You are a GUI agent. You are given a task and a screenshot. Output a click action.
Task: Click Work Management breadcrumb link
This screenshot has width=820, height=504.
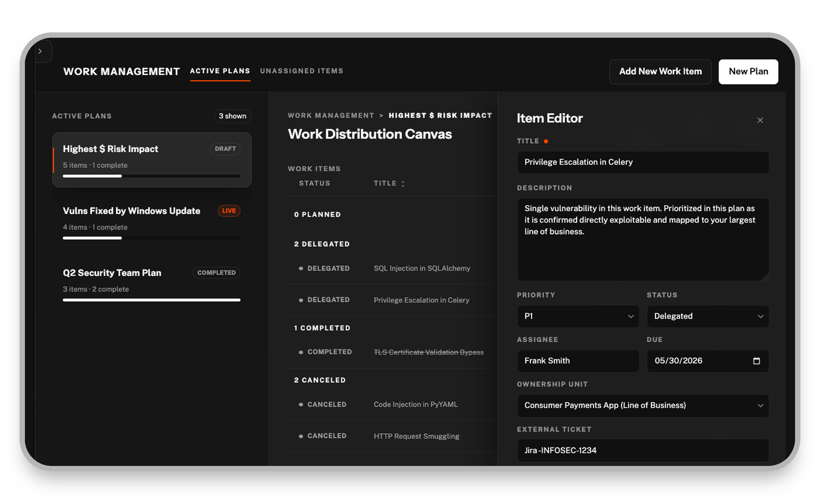(x=331, y=115)
